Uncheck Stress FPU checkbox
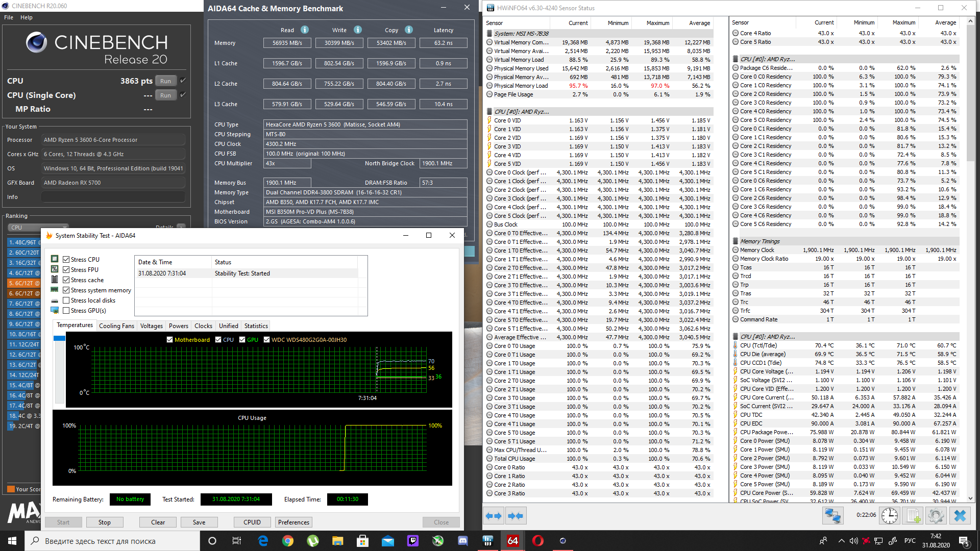Viewport: 980px width, 551px height. tap(66, 270)
